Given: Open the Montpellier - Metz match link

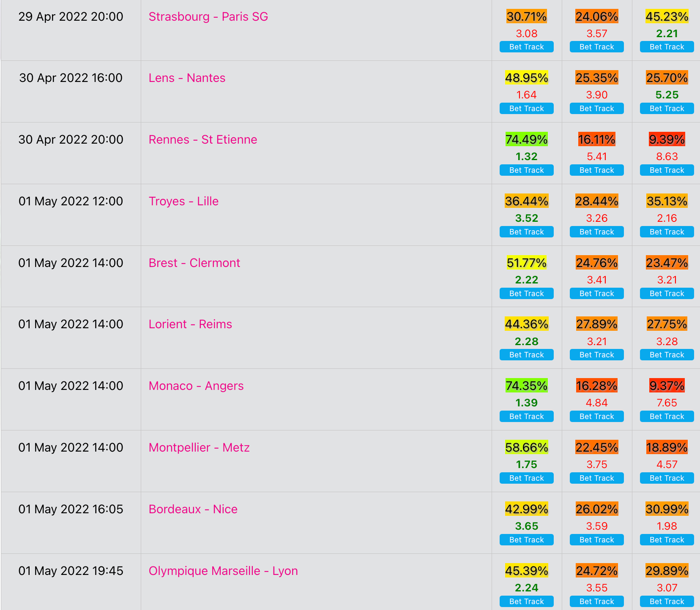Looking at the screenshot, I should pyautogui.click(x=199, y=447).
